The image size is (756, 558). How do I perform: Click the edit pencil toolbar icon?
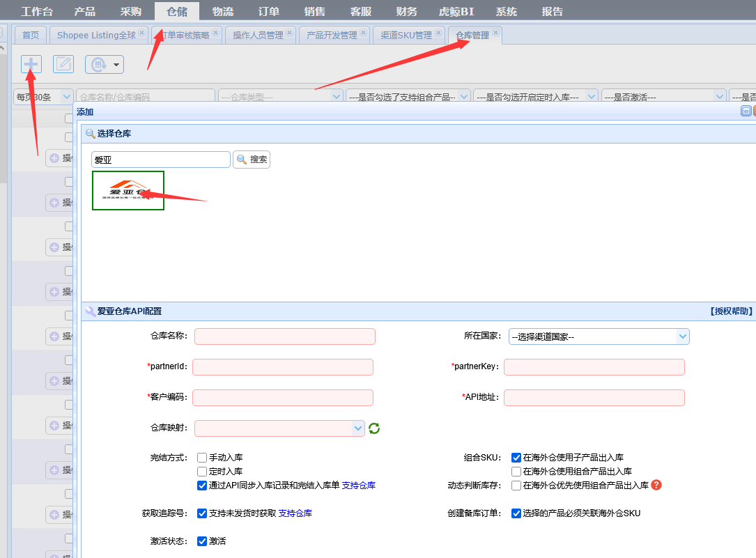(63, 64)
